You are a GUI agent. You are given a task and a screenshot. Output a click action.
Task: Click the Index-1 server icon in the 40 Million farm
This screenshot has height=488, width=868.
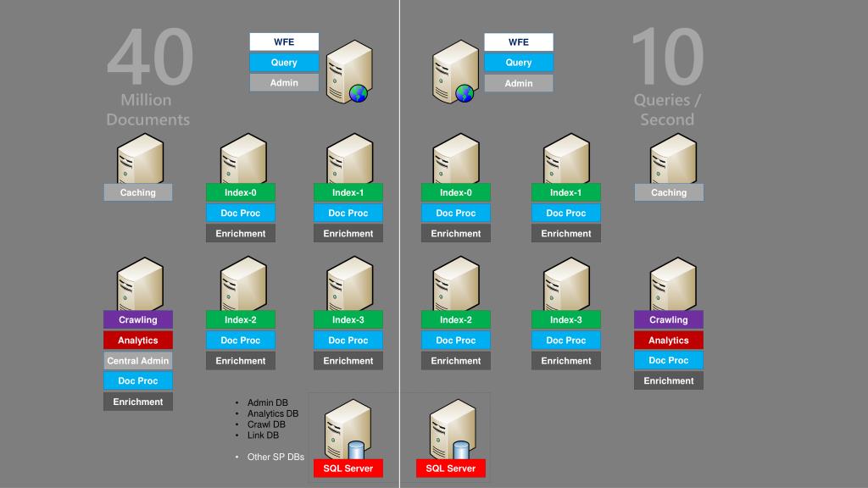[350, 158]
